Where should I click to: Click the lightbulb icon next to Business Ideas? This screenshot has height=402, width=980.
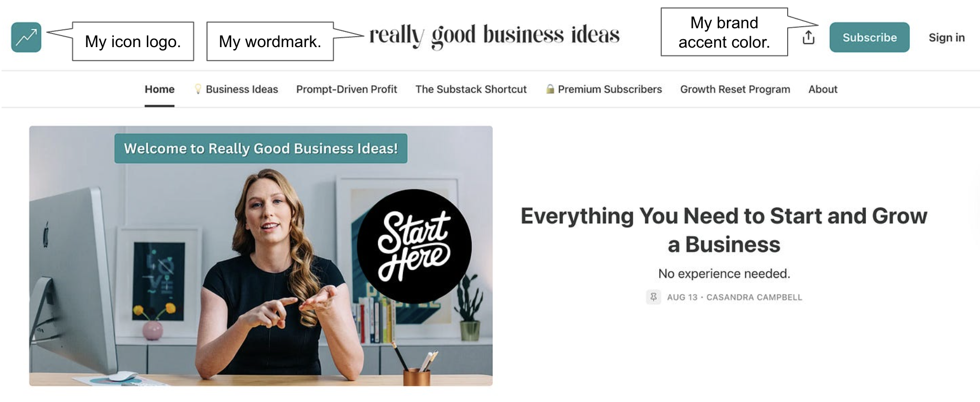pyautogui.click(x=197, y=89)
